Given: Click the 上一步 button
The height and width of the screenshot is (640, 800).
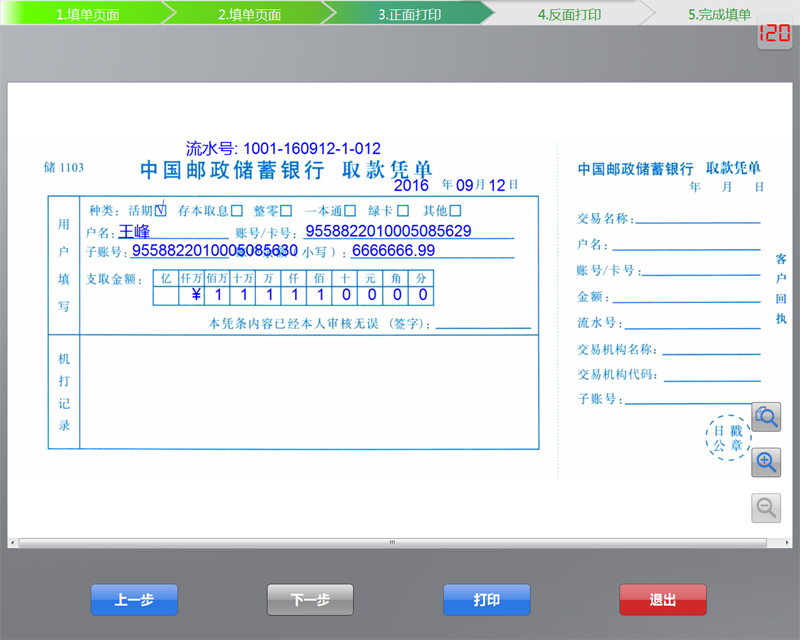Looking at the screenshot, I should coord(134,599).
